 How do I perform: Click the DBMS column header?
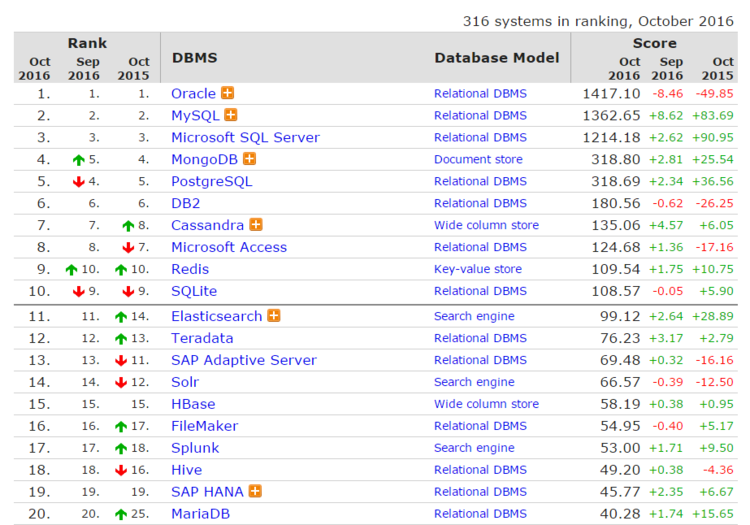pyautogui.click(x=195, y=58)
